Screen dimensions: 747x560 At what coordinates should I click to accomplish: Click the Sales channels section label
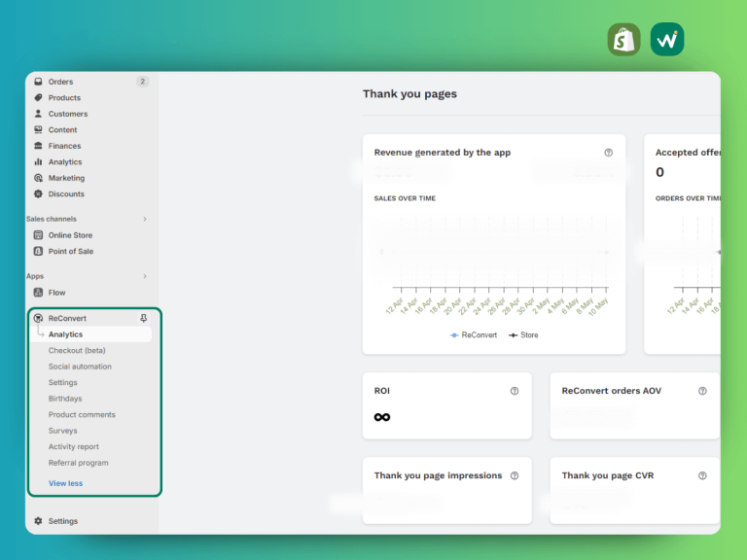click(51, 219)
